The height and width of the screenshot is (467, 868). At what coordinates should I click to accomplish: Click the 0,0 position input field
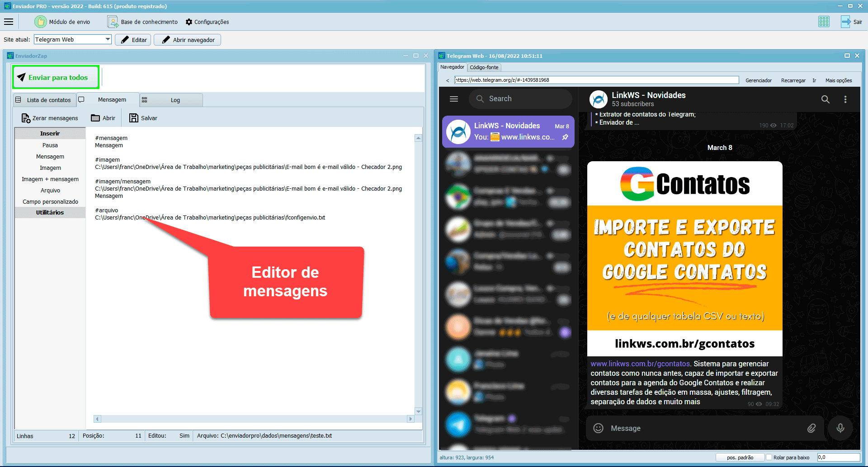point(838,458)
